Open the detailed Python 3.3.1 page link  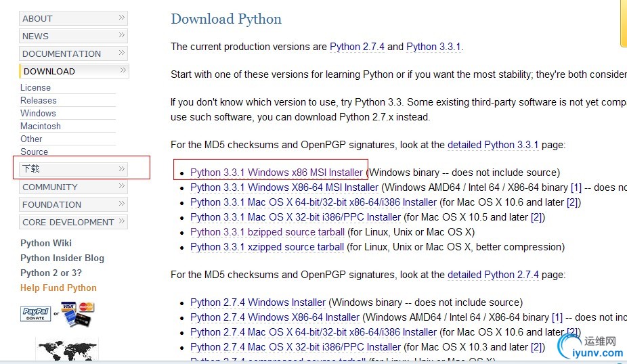[493, 145]
